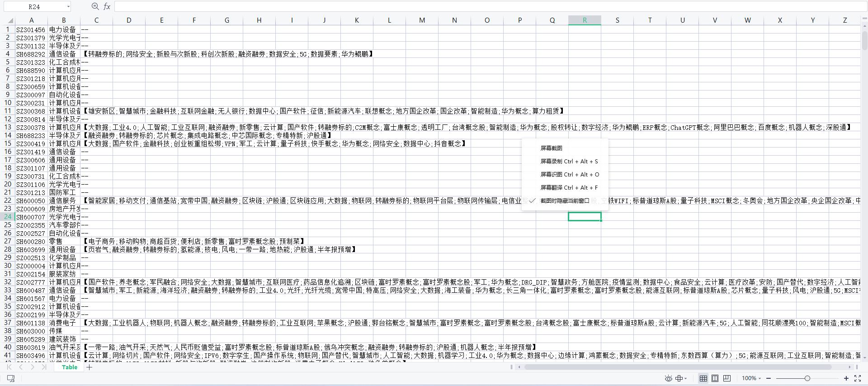The height and width of the screenshot is (386, 868).
Task: Click the vertical scrollbar thumb
Action: click(864, 40)
